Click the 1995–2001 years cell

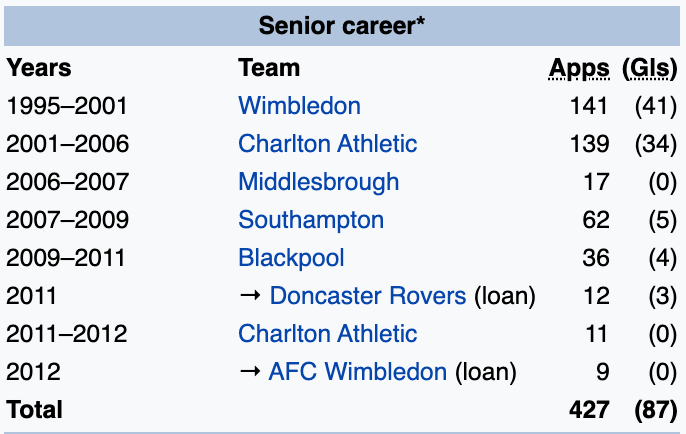pyautogui.click(x=67, y=105)
